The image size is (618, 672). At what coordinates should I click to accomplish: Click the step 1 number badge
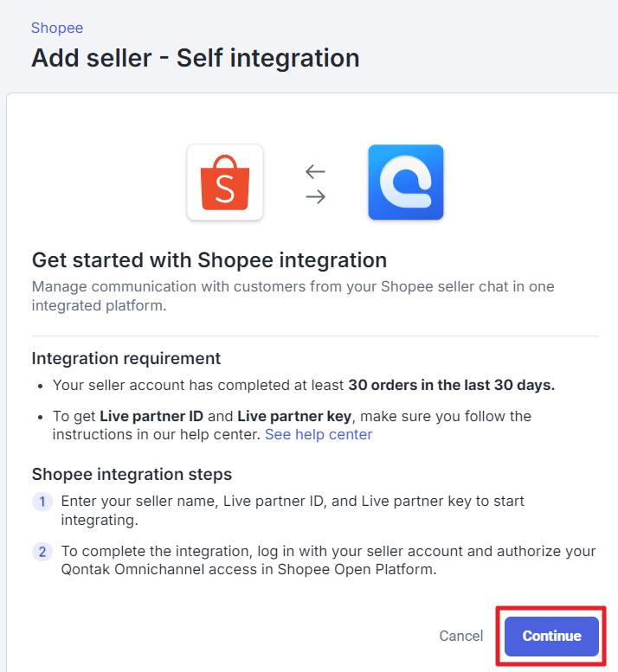pos(42,502)
